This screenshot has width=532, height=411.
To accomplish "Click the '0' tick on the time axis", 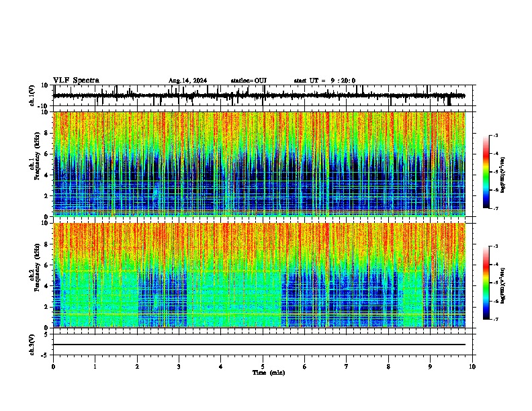I will (53, 367).
